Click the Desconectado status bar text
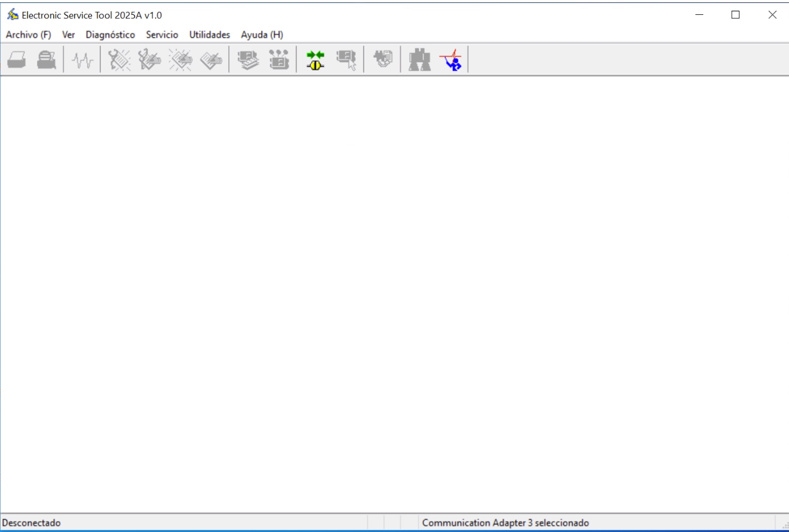This screenshot has height=532, width=789. pos(32,523)
